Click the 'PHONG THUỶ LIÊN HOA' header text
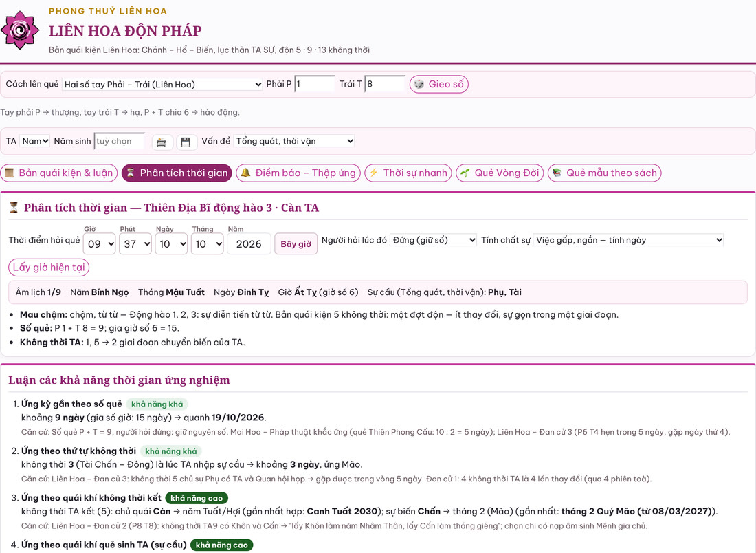 tap(108, 10)
